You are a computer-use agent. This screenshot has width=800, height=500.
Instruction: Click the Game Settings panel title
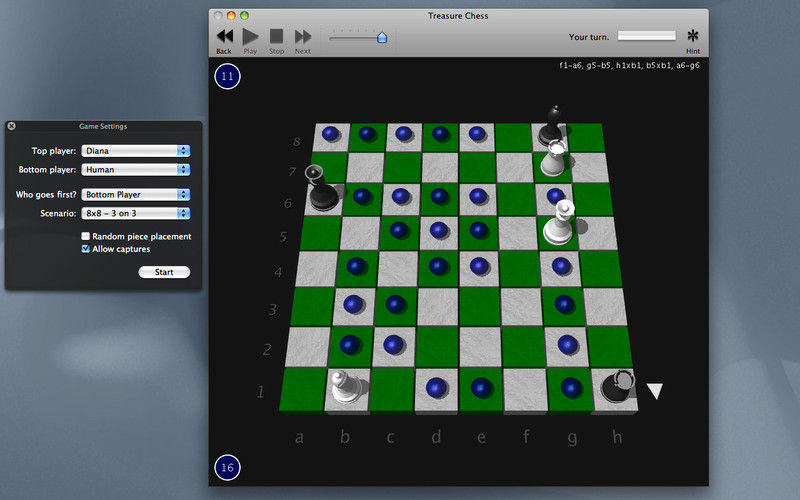103,126
